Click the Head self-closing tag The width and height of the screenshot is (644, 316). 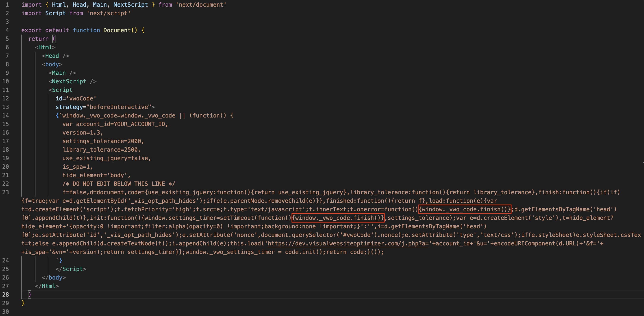[55, 56]
